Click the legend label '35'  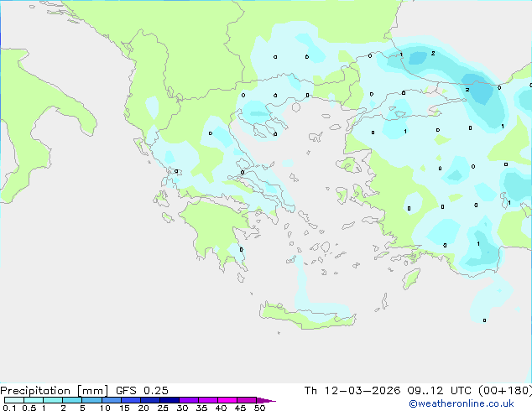coord(201,408)
